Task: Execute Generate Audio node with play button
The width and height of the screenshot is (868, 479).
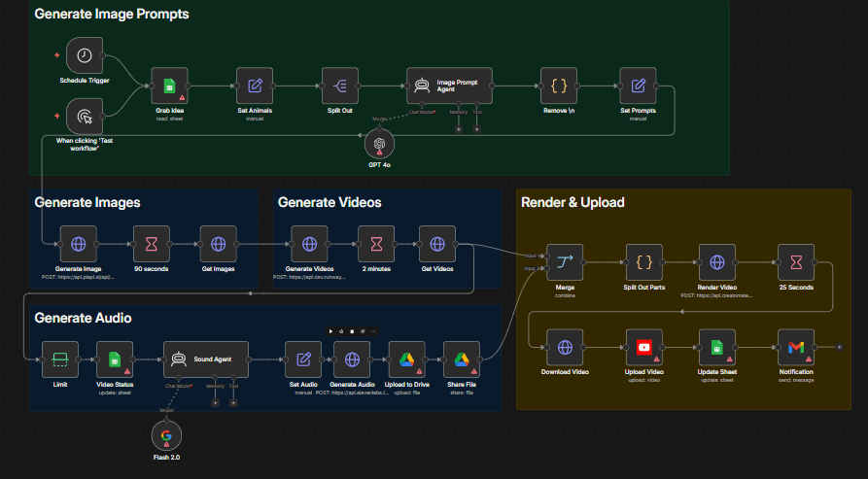Action: pyautogui.click(x=330, y=331)
